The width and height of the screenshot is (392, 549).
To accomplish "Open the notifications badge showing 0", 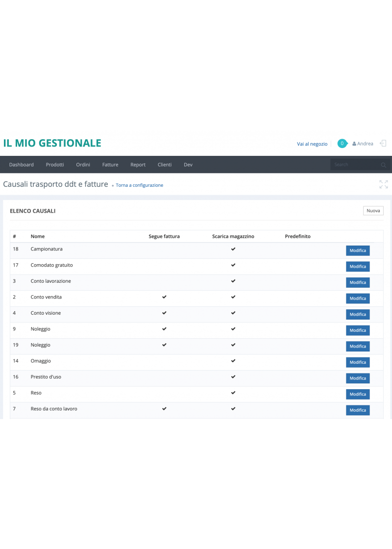I will 343,143.
